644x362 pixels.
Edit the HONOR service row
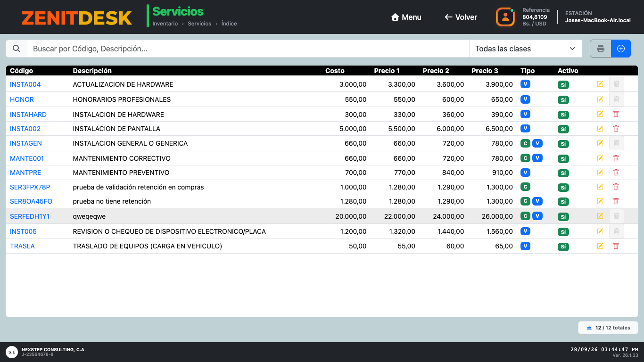(x=600, y=99)
